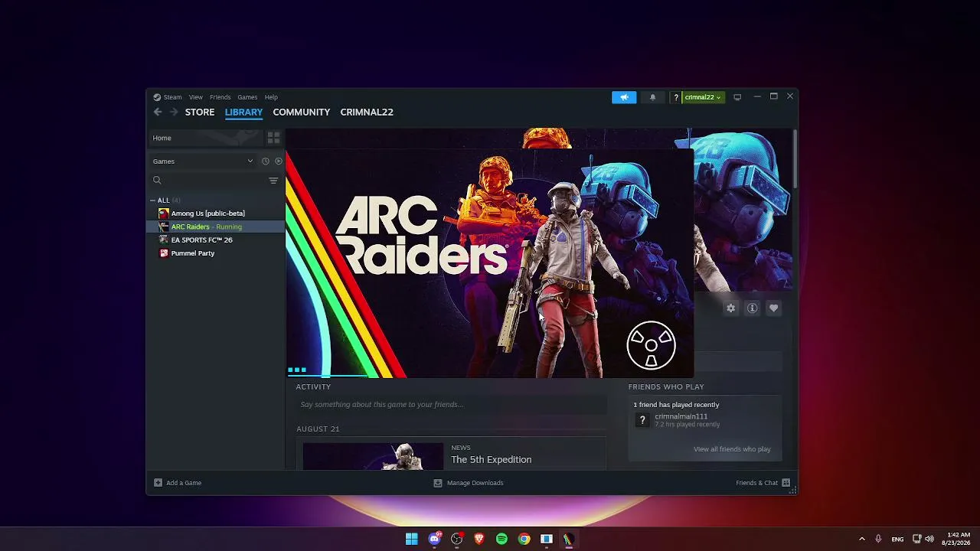Sort library by recent activity clock icon
Screen dimensions: 980x551
tap(266, 161)
